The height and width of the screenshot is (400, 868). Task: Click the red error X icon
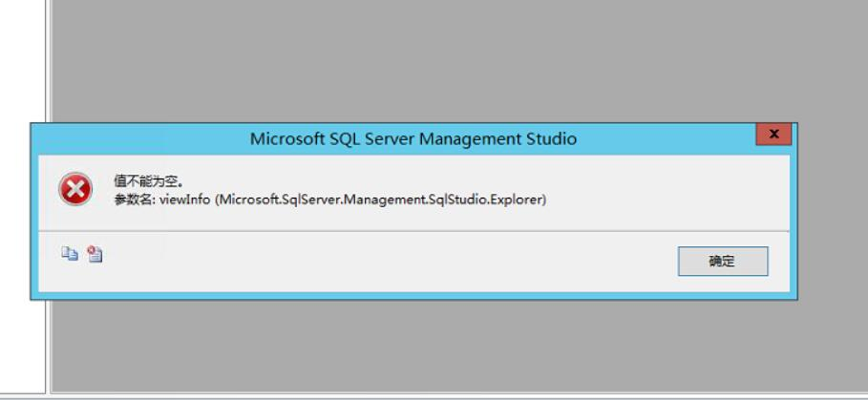coord(75,189)
